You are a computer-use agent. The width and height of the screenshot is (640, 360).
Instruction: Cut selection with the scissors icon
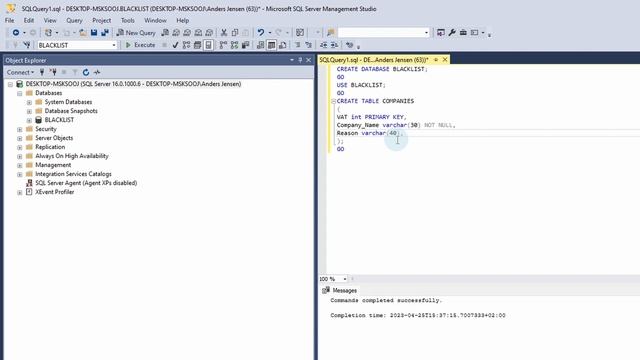click(x=224, y=33)
